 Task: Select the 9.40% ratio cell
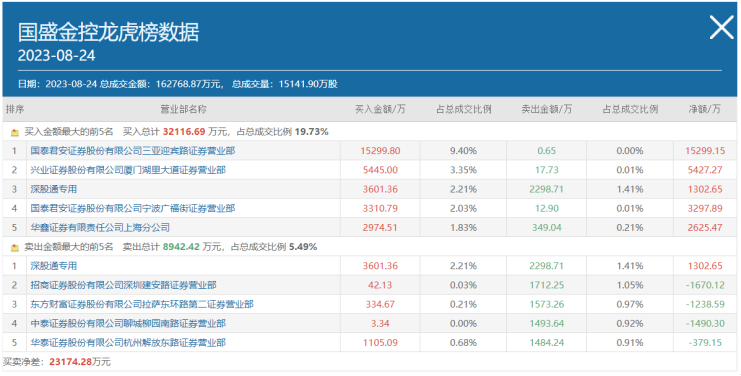pyautogui.click(x=463, y=151)
